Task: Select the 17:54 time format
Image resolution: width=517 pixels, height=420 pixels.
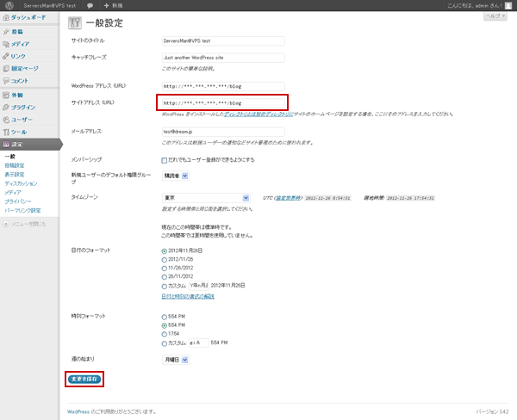Action: [x=165, y=334]
